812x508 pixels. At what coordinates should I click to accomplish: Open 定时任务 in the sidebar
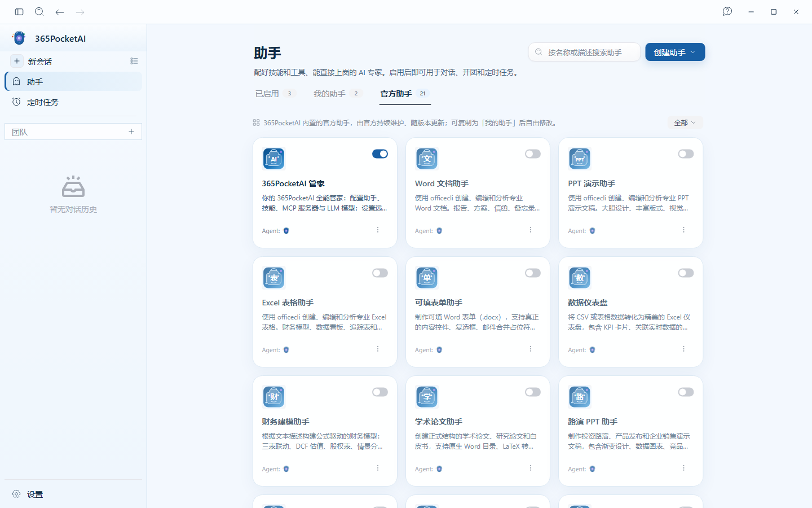click(x=73, y=102)
